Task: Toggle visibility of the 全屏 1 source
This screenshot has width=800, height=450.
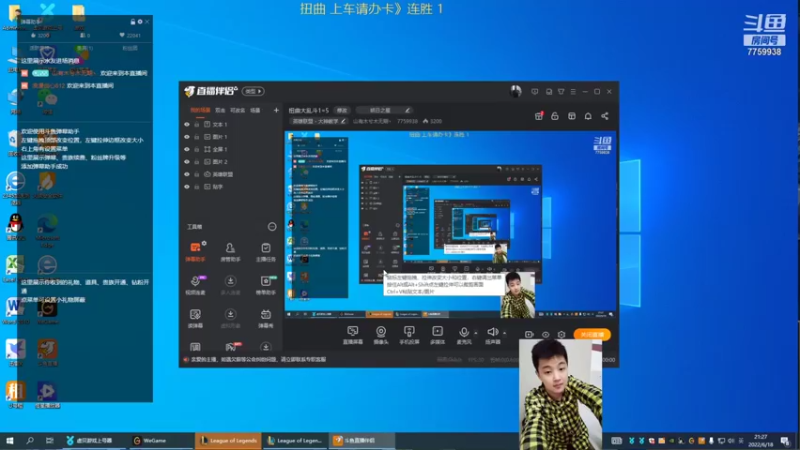Action: click(x=187, y=149)
